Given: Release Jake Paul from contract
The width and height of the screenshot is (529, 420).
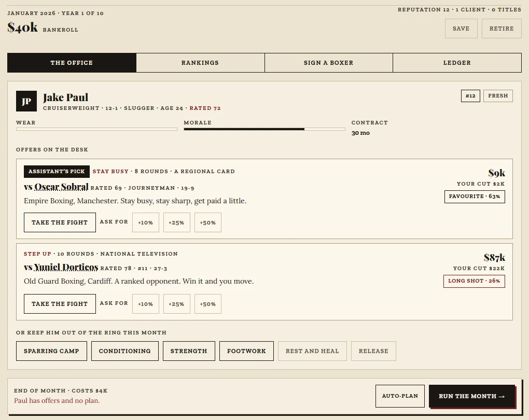Looking at the screenshot, I should pos(373,351).
